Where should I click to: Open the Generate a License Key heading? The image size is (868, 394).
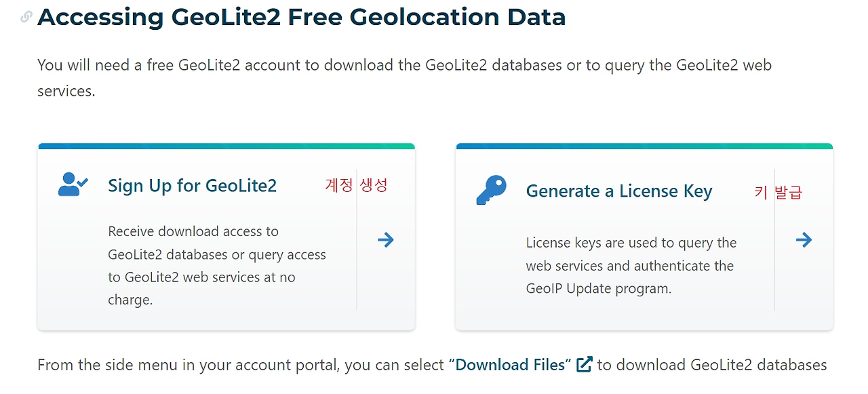618,191
